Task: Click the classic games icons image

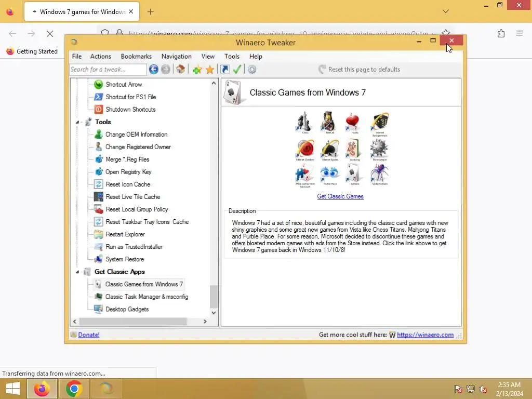Action: (x=342, y=149)
